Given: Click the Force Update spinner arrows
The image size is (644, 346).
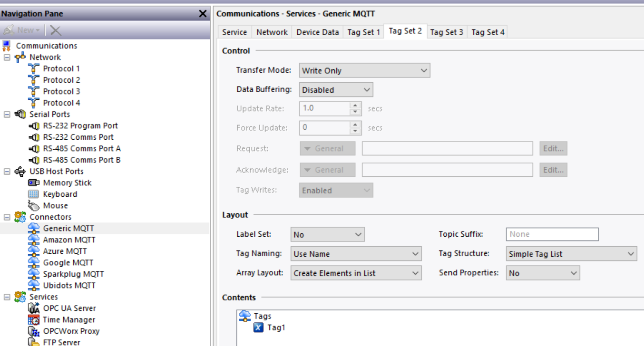Looking at the screenshot, I should pyautogui.click(x=355, y=127).
